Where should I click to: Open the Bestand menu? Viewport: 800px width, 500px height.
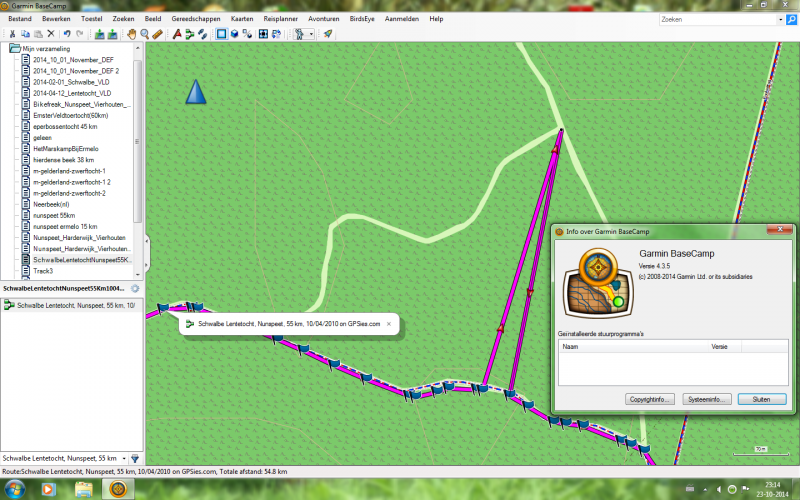coord(20,19)
